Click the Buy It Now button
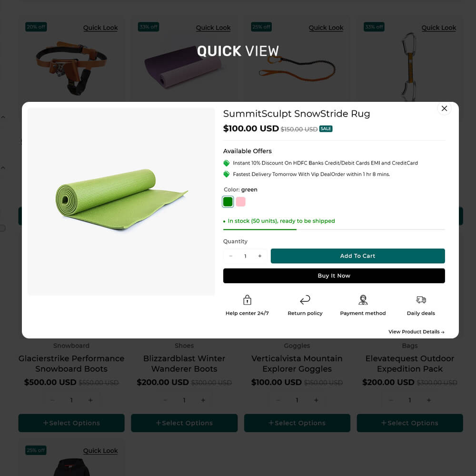Screen dimensions: 476x476 pyautogui.click(x=334, y=276)
